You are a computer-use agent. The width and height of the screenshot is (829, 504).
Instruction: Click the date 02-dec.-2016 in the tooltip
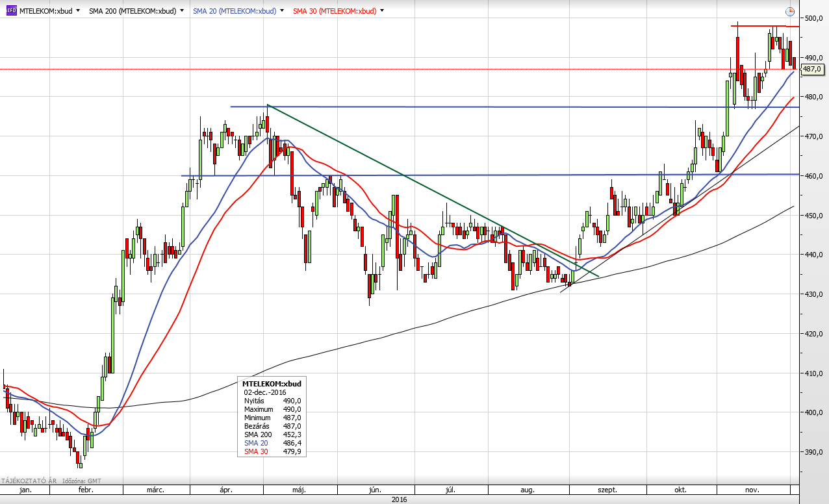(x=265, y=392)
